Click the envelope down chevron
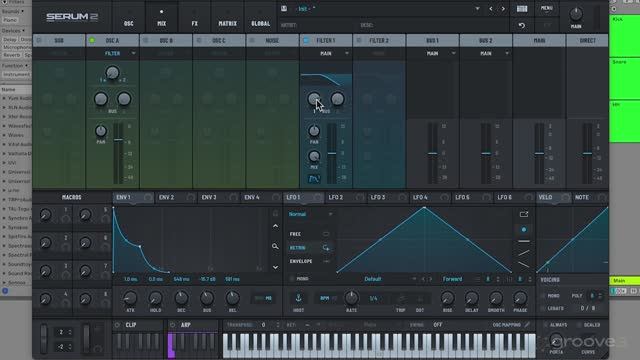Screen dimensions: 640x360 point(276,267)
